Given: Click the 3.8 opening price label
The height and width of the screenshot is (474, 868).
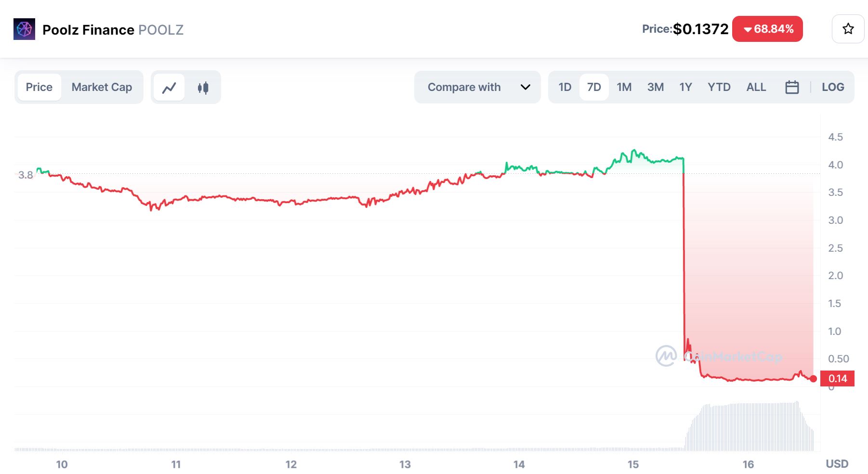Looking at the screenshot, I should [x=26, y=175].
